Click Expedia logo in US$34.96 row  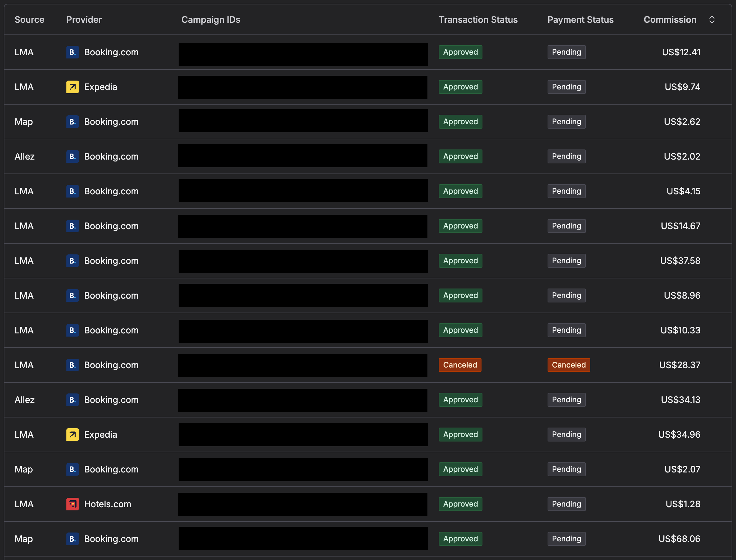[x=72, y=435]
